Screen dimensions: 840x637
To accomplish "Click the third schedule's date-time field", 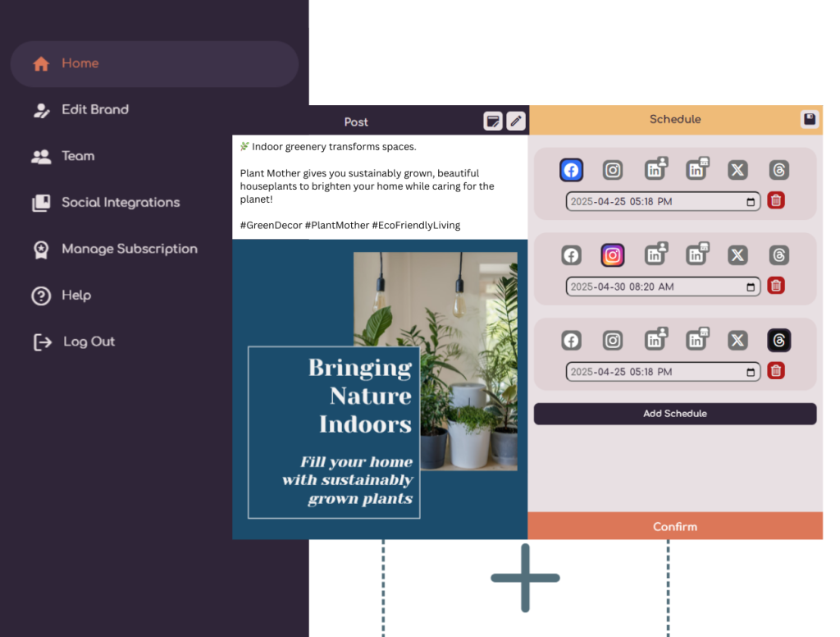I will [x=663, y=372].
